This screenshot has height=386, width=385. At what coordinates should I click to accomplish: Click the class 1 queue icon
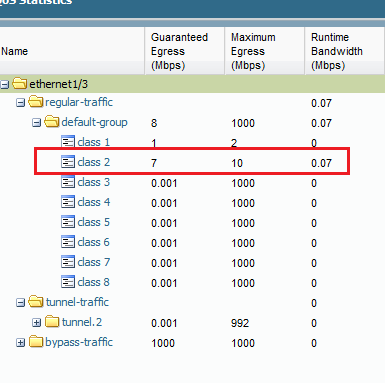[x=68, y=142]
